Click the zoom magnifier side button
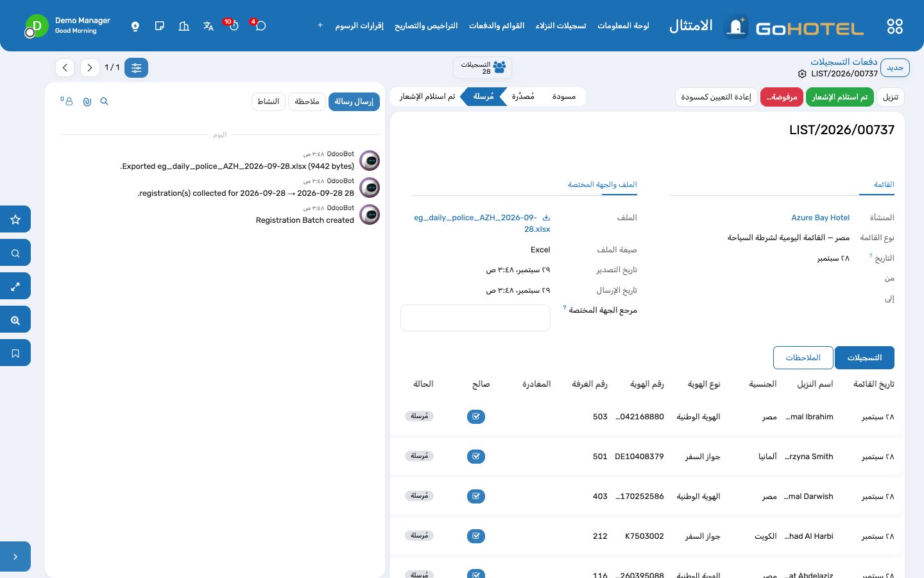The height and width of the screenshot is (578, 924). pyautogui.click(x=15, y=319)
